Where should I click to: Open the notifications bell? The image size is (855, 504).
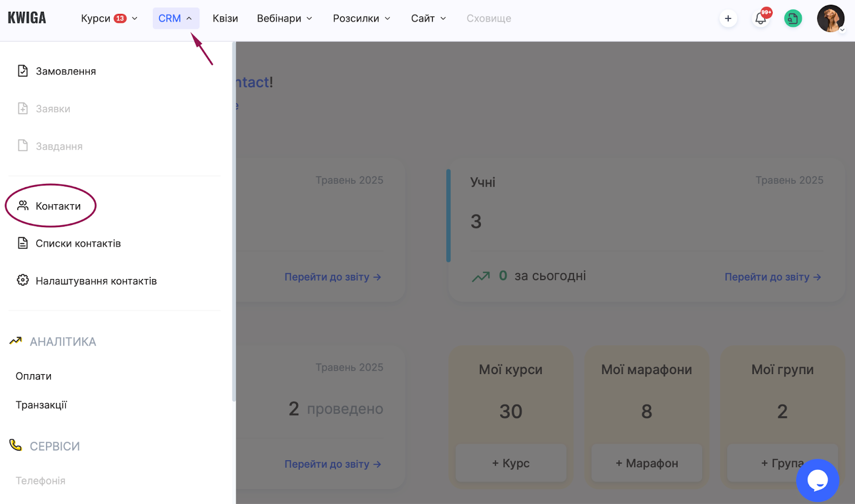pos(760,19)
